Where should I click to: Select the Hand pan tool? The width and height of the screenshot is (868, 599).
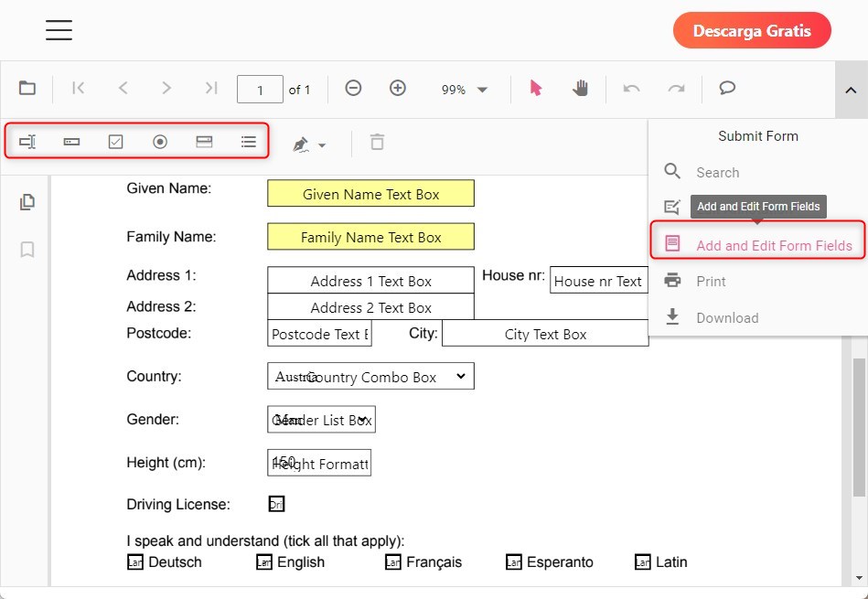tap(580, 89)
